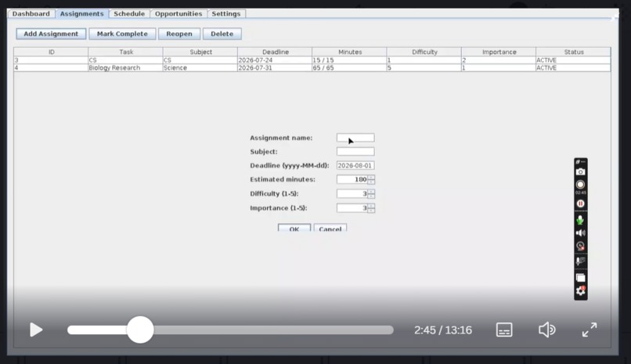Screen dimensions: 631x364
Task: Click the Add Assignment button
Action: tap(51, 34)
